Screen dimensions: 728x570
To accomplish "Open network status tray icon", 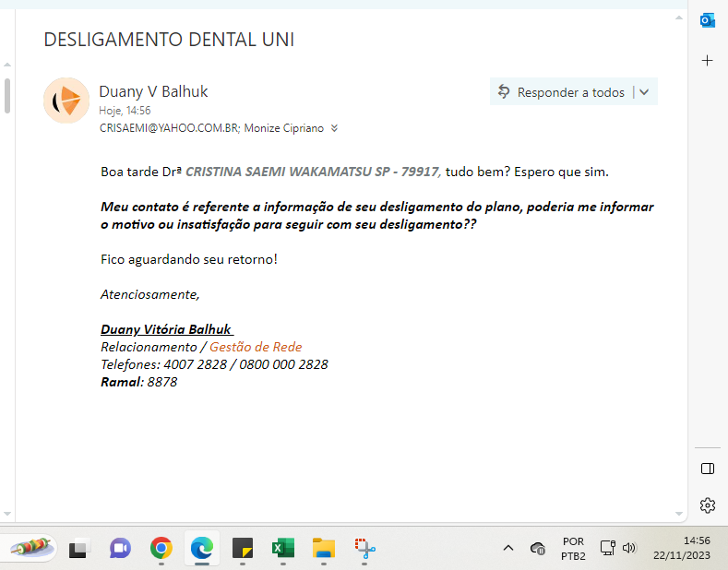I will click(607, 548).
